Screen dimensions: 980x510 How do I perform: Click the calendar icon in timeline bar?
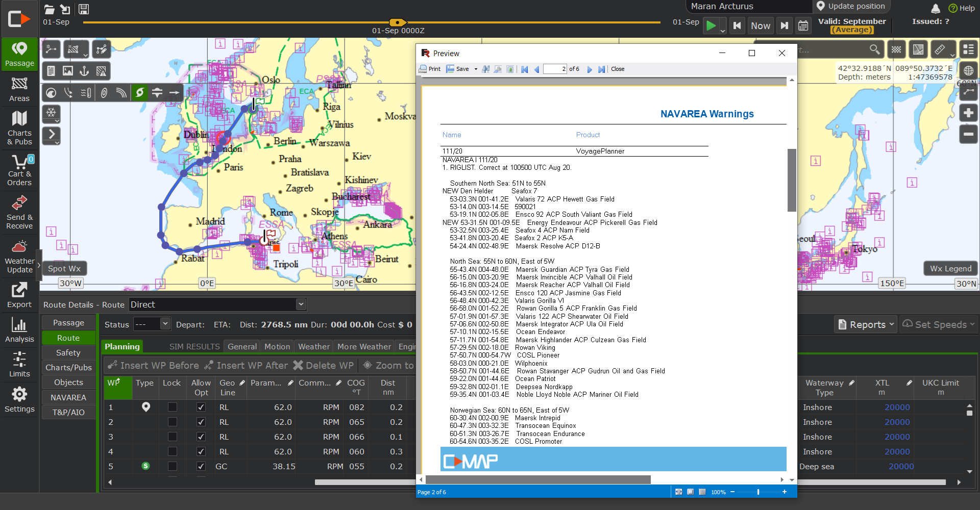(x=803, y=25)
